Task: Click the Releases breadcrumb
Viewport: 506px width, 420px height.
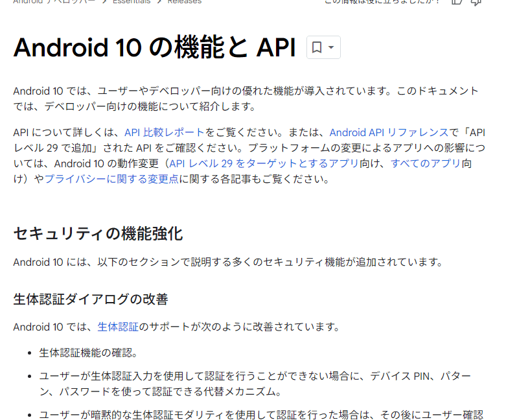Action: click(x=185, y=1)
